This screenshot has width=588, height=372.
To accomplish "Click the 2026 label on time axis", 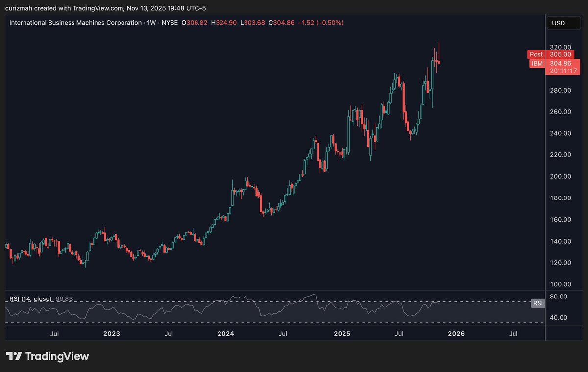I will pyautogui.click(x=456, y=334).
